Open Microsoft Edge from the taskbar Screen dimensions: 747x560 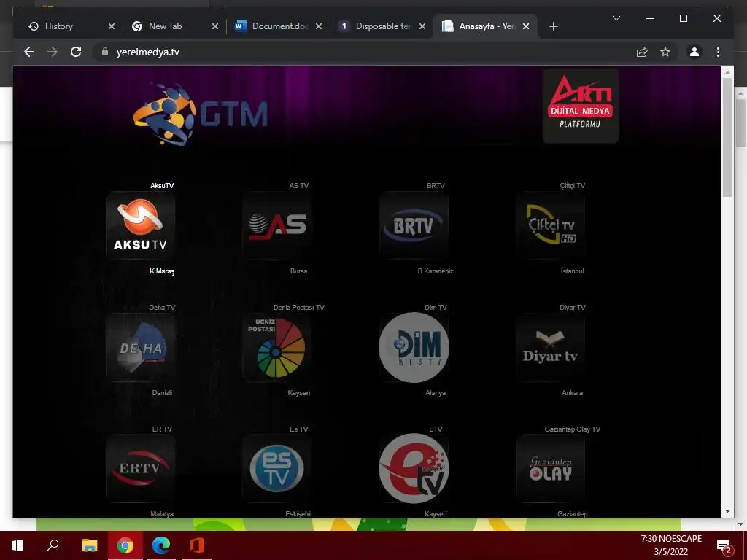click(161, 545)
